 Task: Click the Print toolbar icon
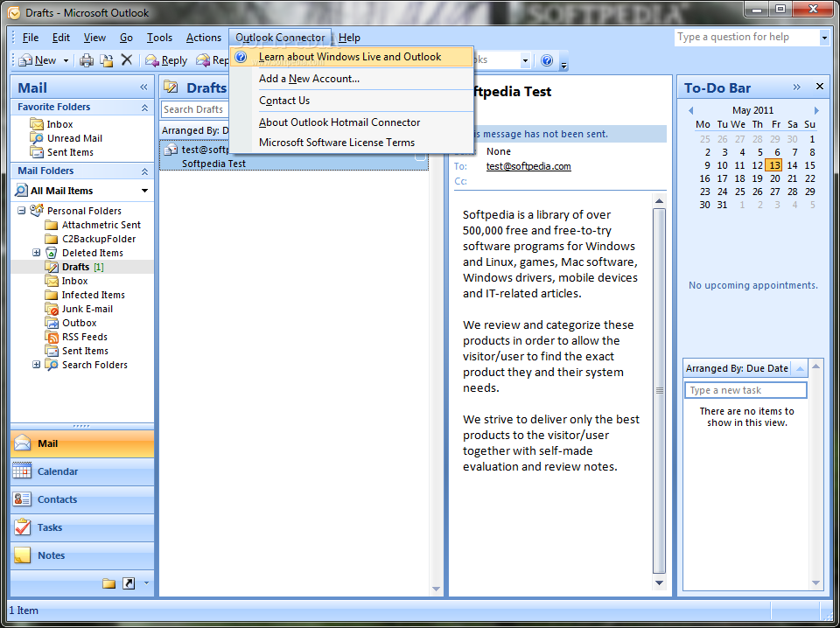click(x=87, y=60)
